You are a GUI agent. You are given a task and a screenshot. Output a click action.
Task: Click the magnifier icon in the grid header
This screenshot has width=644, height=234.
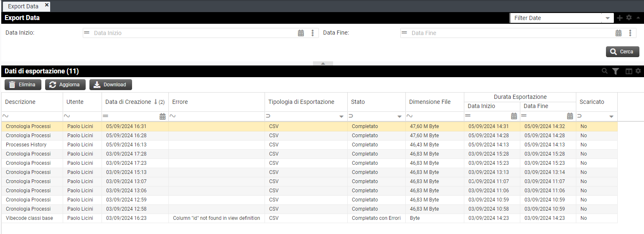(604, 71)
